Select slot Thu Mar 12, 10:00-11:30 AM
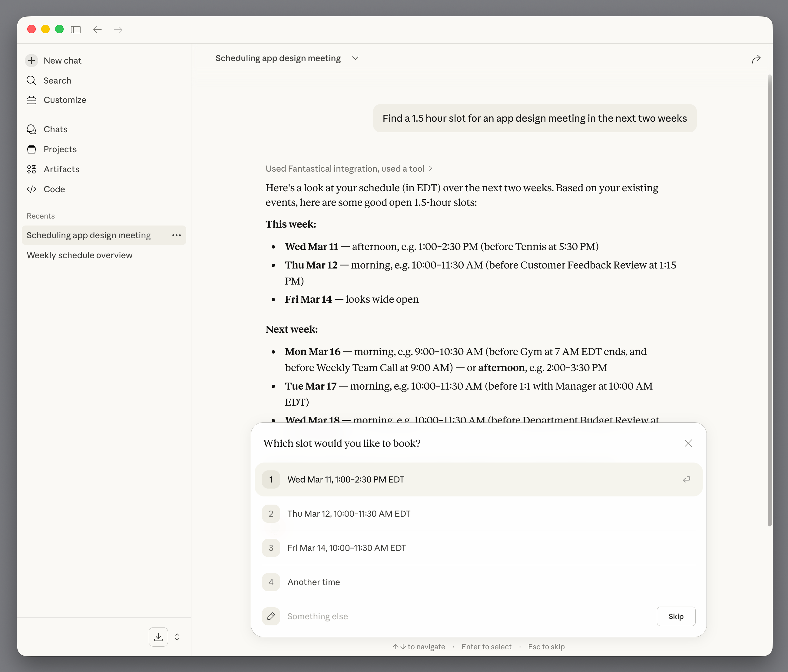Image resolution: width=788 pixels, height=672 pixels. point(349,513)
